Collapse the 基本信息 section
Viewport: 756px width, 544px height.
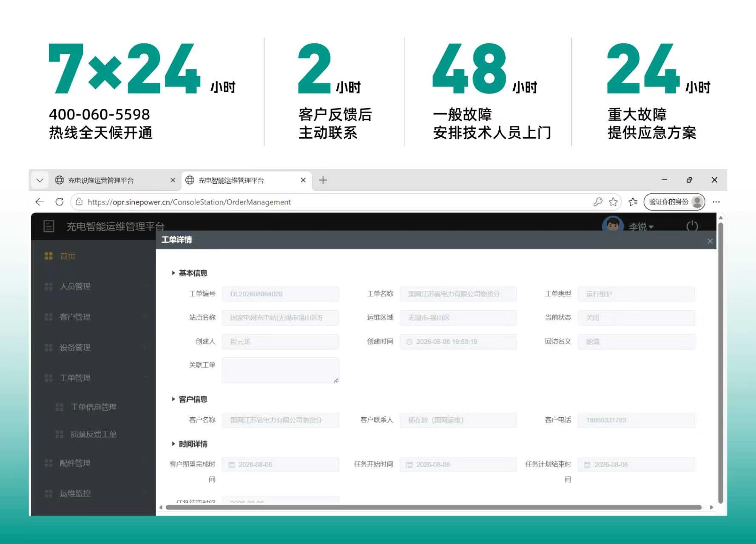(x=189, y=273)
